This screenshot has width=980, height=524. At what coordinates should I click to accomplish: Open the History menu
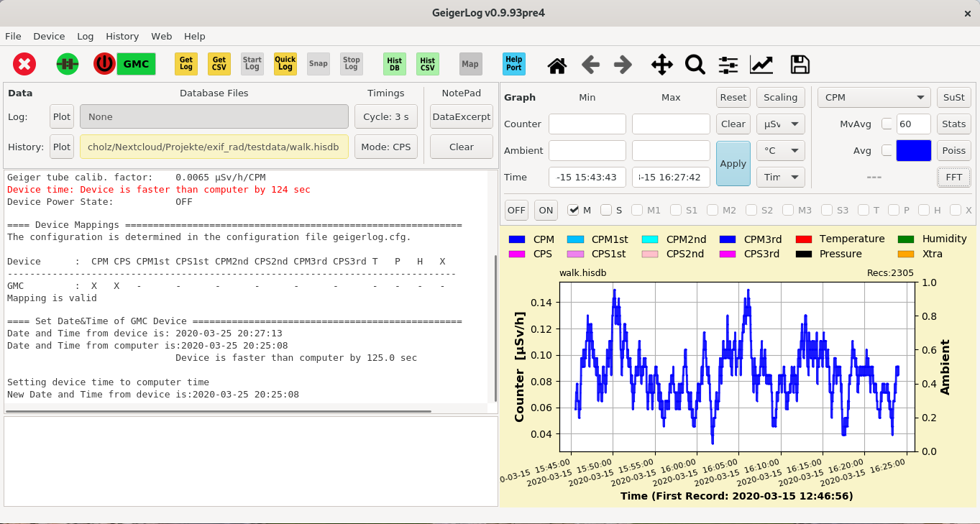click(x=122, y=36)
